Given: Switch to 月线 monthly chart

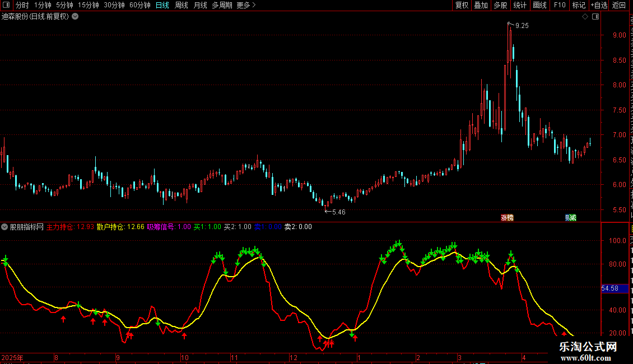Looking at the screenshot, I should (x=200, y=5).
